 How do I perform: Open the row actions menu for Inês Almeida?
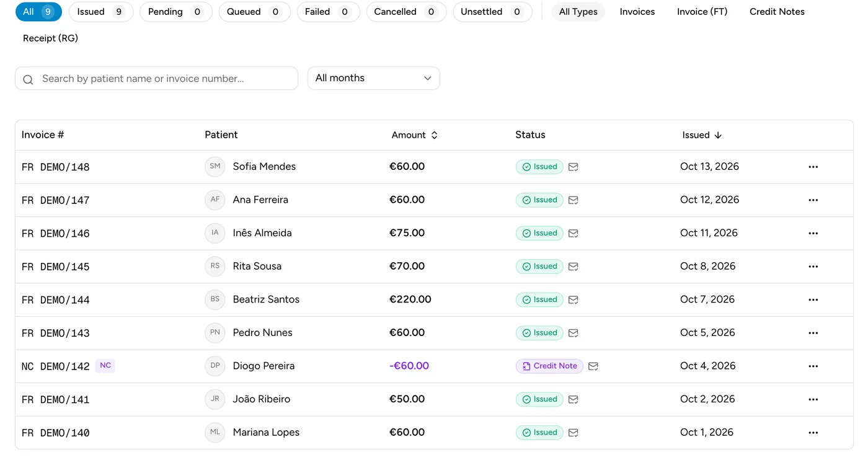coord(813,233)
